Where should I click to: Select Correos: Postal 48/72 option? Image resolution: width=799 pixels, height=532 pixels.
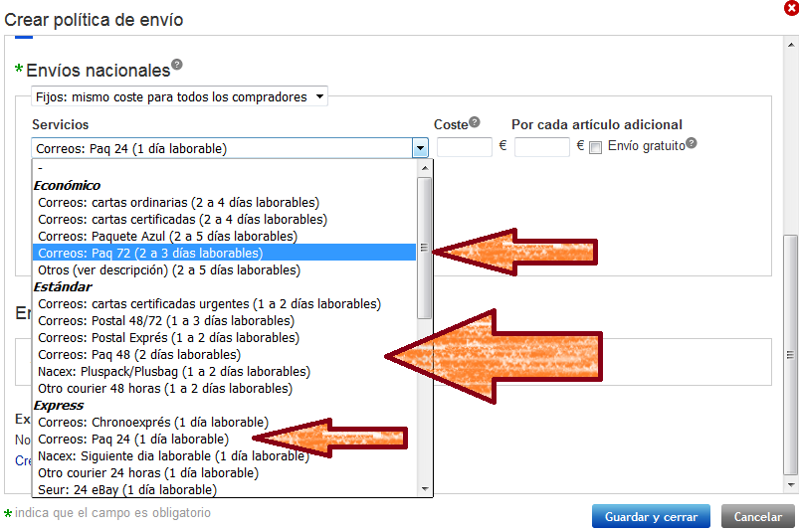tap(224, 321)
